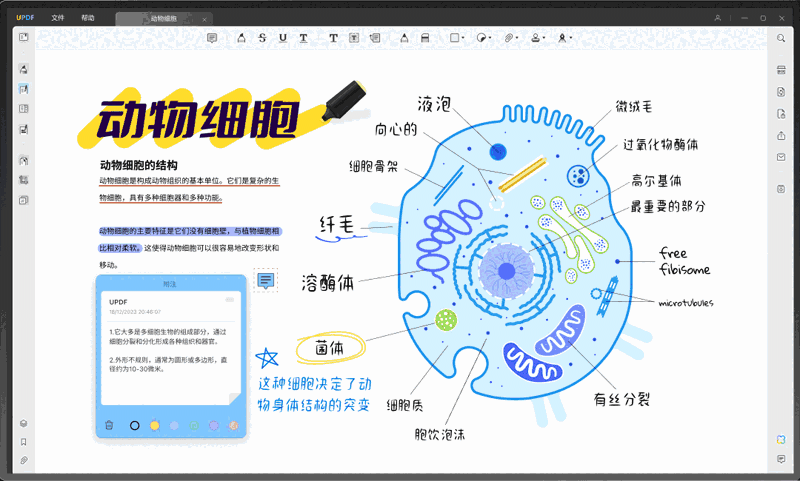Select the text callout tool
This screenshot has height=481, width=800.
(375, 38)
